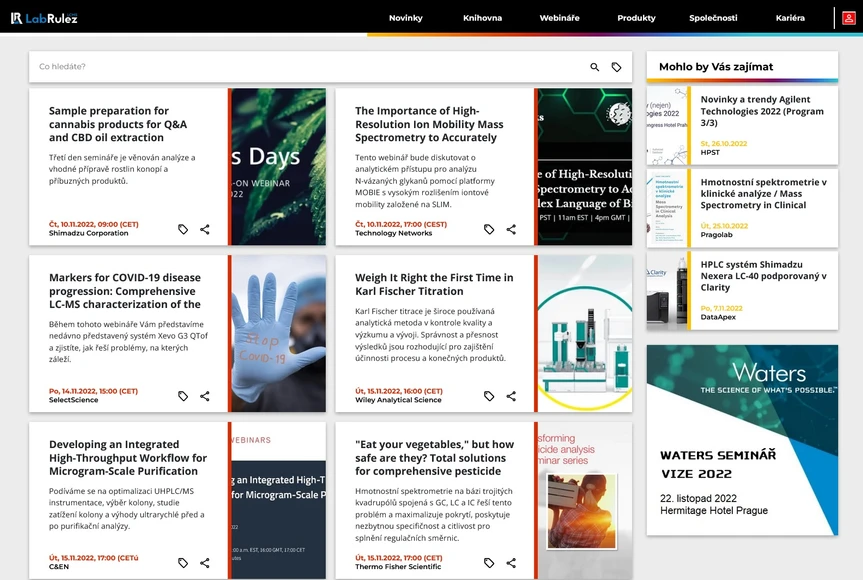Open the Waters Seminář Vize 2022 banner
The image size is (863, 580).
tap(742, 440)
